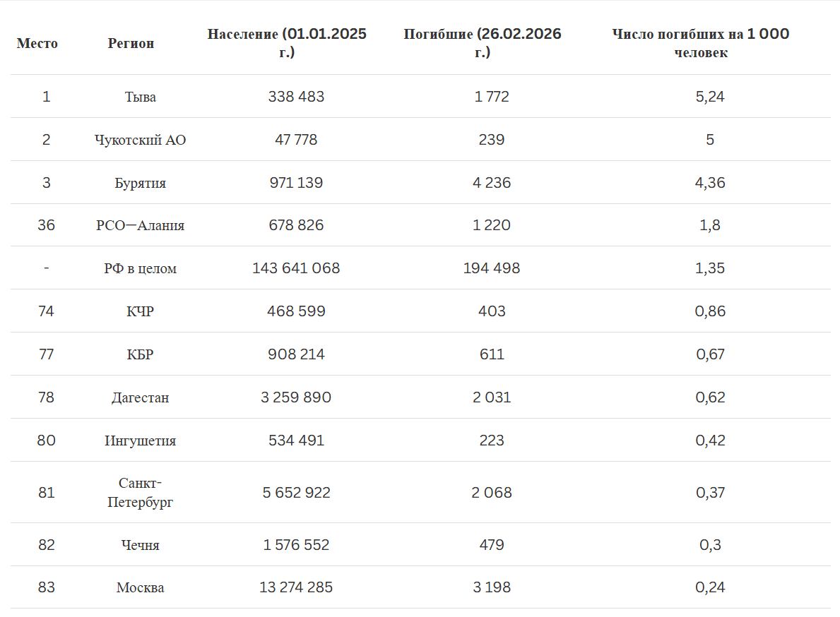Click the "Место" column header
The height and width of the screenshot is (617, 840).
pyautogui.click(x=37, y=43)
